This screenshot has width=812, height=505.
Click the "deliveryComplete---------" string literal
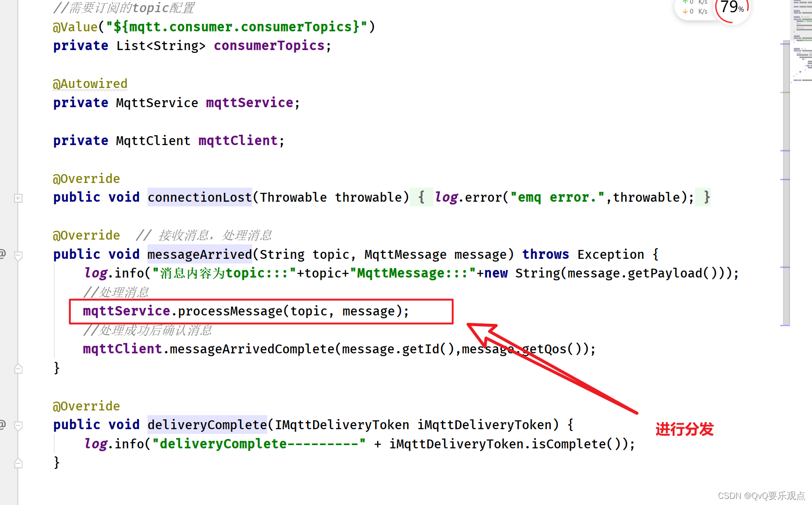[x=259, y=444]
